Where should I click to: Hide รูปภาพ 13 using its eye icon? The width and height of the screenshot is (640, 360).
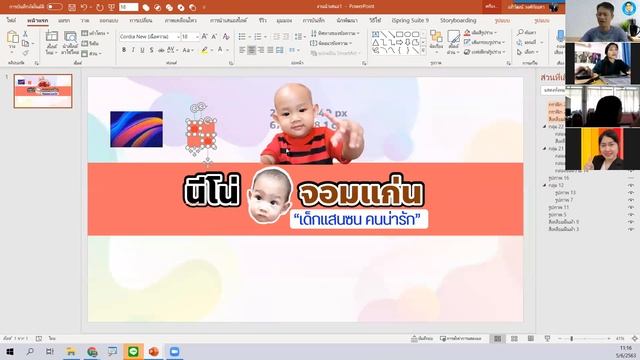coord(631,193)
